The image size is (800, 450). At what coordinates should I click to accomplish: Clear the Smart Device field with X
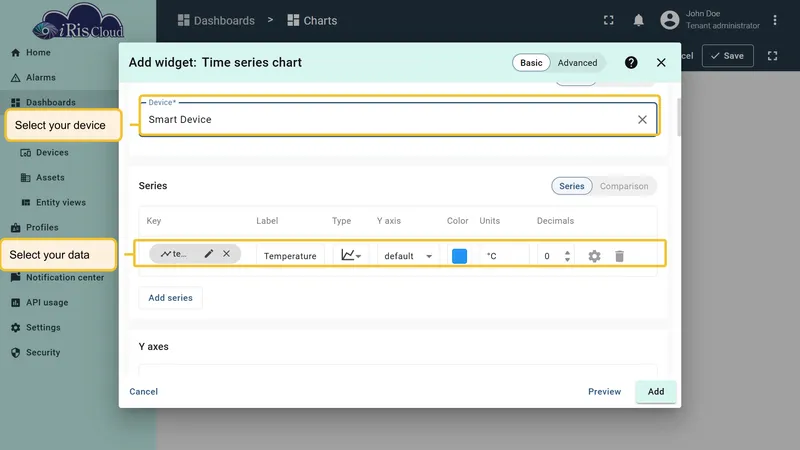(x=642, y=119)
